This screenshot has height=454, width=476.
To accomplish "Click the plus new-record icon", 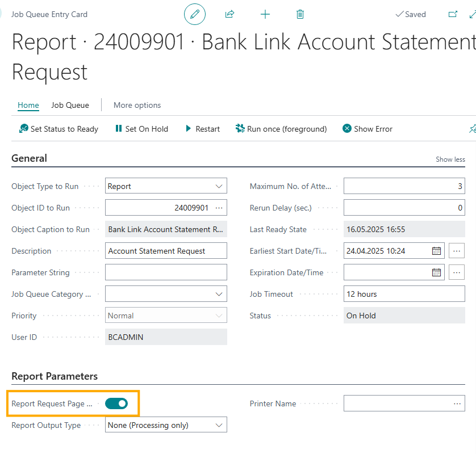I will pos(265,14).
